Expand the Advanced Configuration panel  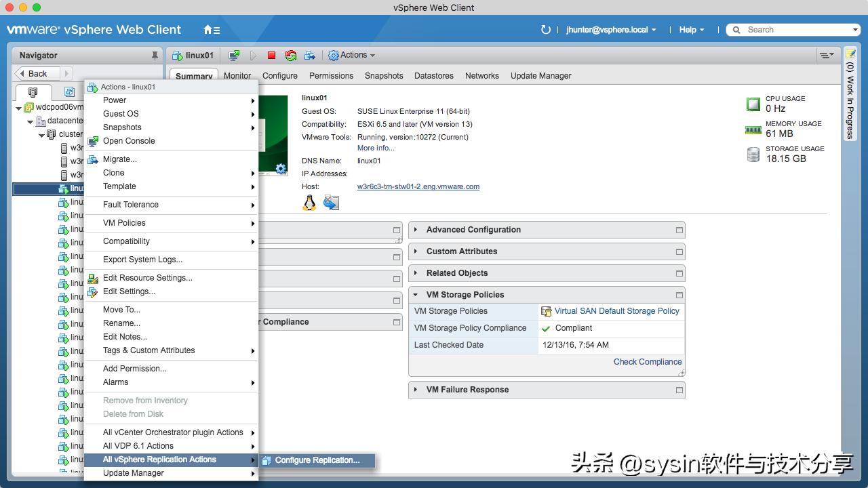point(416,230)
